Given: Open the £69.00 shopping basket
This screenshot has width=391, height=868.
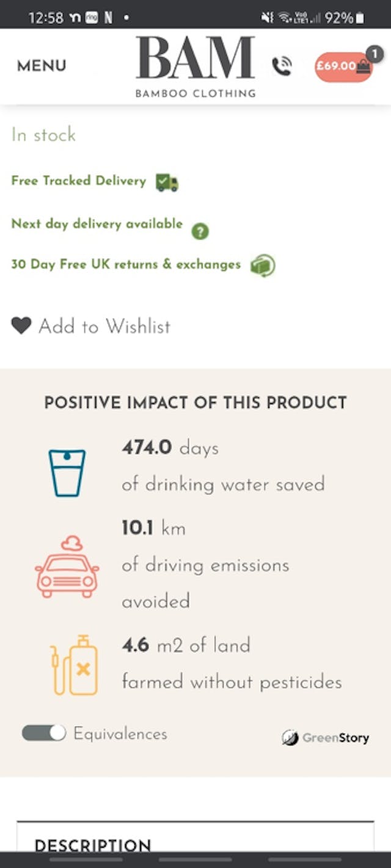Looking at the screenshot, I should 343,67.
